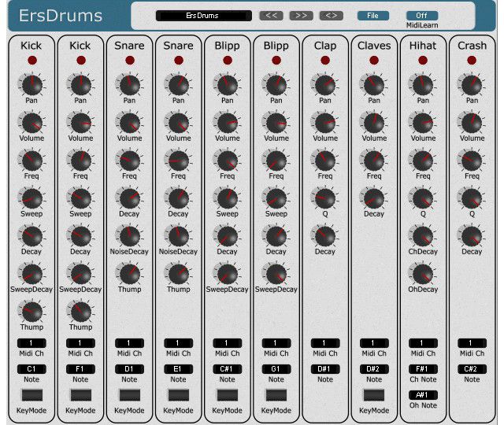Click the Hihat ChDecay knob

point(423,236)
